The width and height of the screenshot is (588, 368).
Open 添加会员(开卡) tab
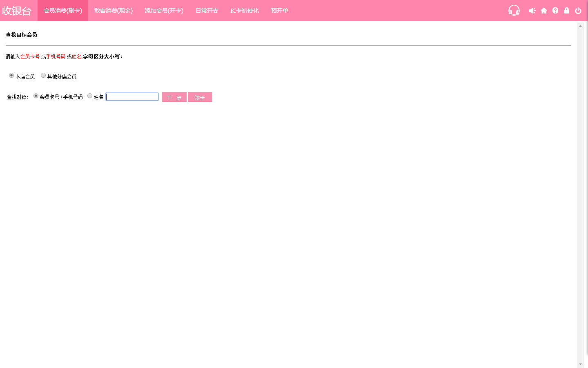tap(164, 11)
